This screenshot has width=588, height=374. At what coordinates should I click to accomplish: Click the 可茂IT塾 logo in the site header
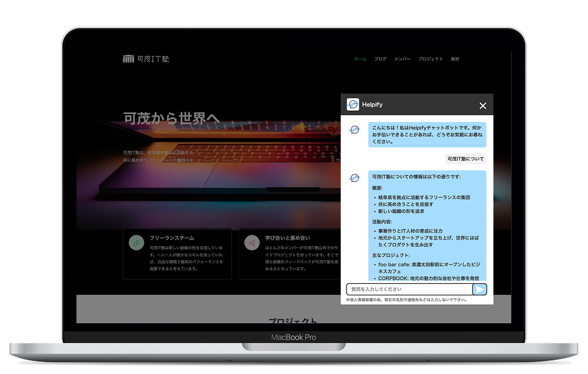pyautogui.click(x=146, y=59)
